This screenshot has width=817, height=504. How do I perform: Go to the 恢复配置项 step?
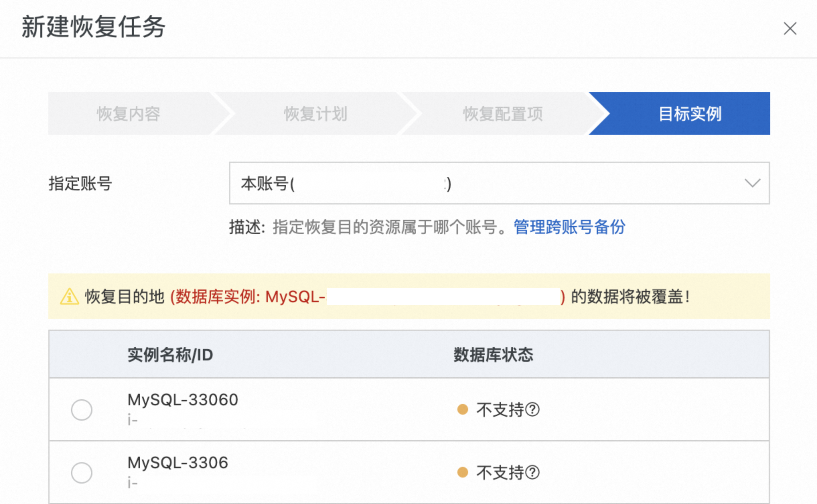(x=503, y=114)
